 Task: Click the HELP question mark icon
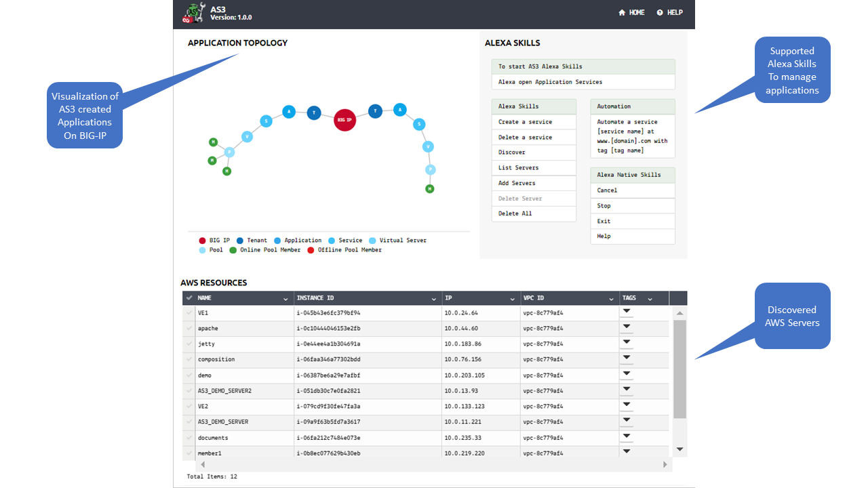tap(659, 13)
